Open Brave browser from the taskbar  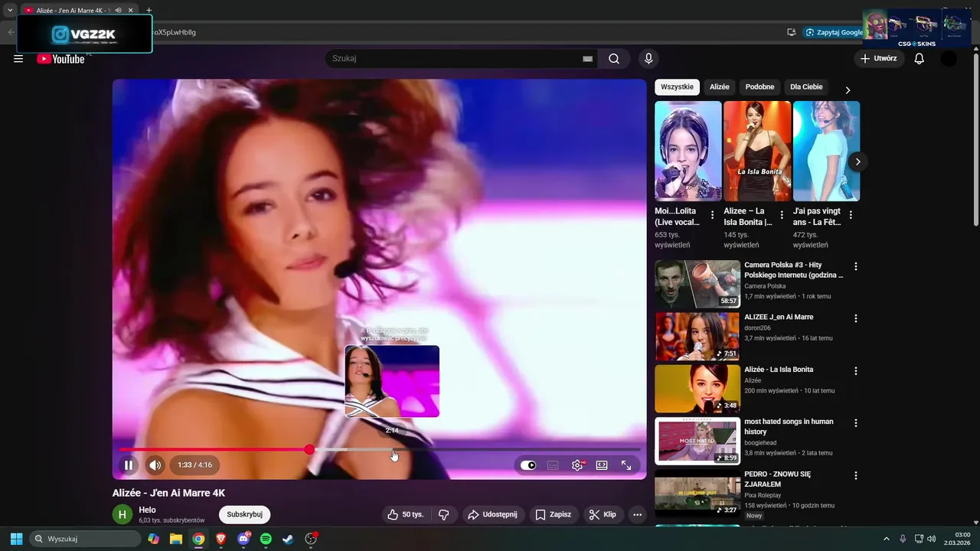coord(221,539)
